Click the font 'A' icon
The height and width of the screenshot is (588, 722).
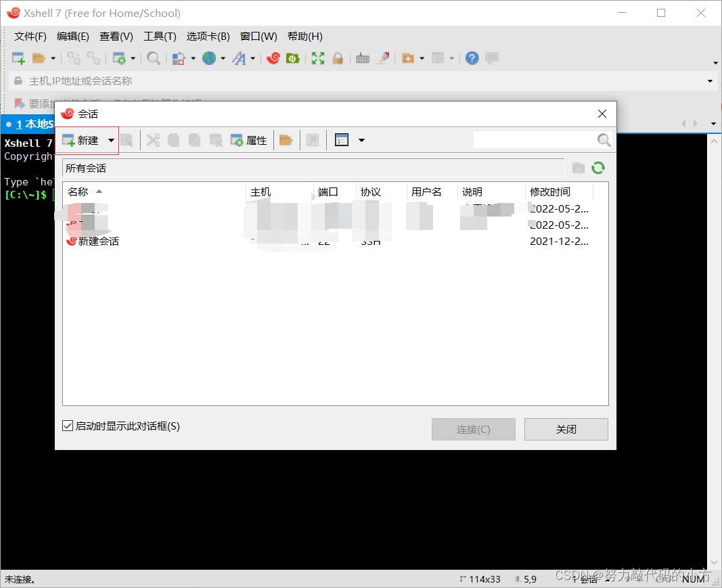click(239, 58)
